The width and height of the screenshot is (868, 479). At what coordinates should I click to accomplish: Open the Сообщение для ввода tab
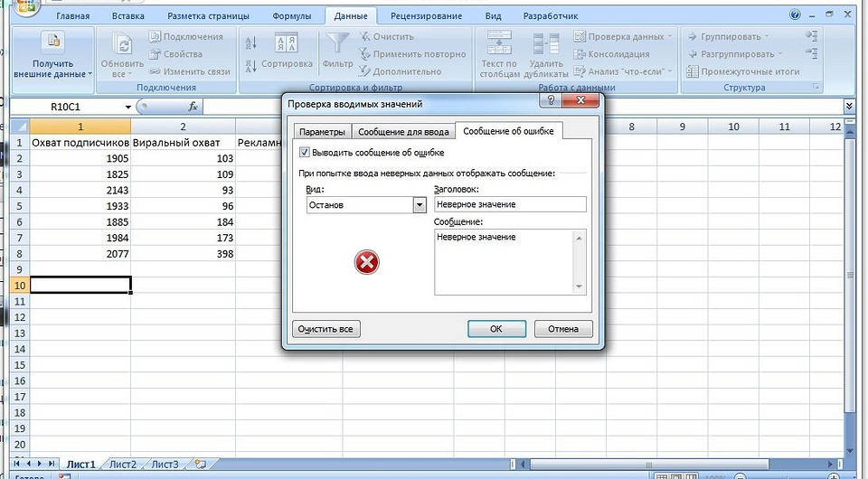pyautogui.click(x=402, y=132)
